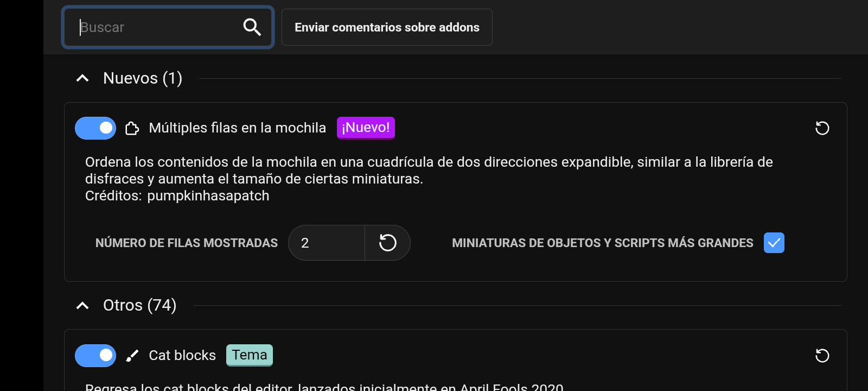Click the puzzle icon beside Múltiples filas

pos(132,128)
